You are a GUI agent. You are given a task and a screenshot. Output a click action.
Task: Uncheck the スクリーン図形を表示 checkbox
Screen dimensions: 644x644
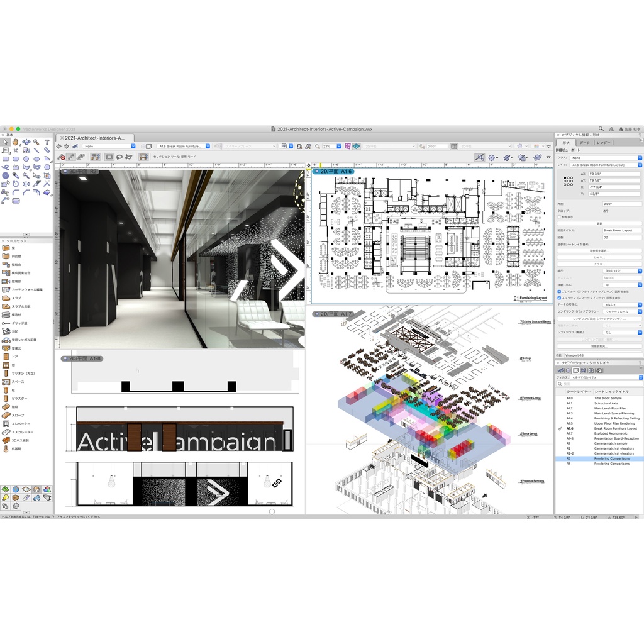pos(559,297)
